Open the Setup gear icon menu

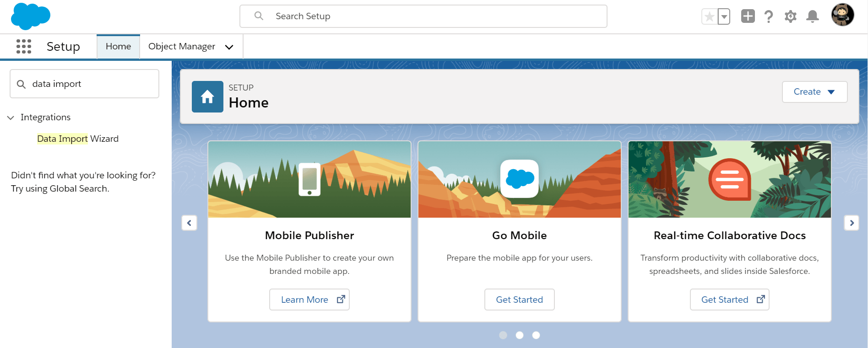click(x=791, y=16)
